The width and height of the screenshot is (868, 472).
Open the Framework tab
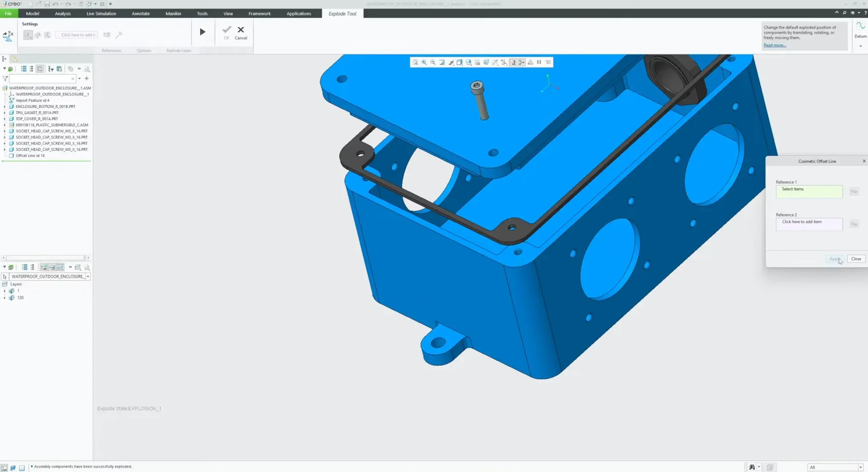pyautogui.click(x=260, y=14)
